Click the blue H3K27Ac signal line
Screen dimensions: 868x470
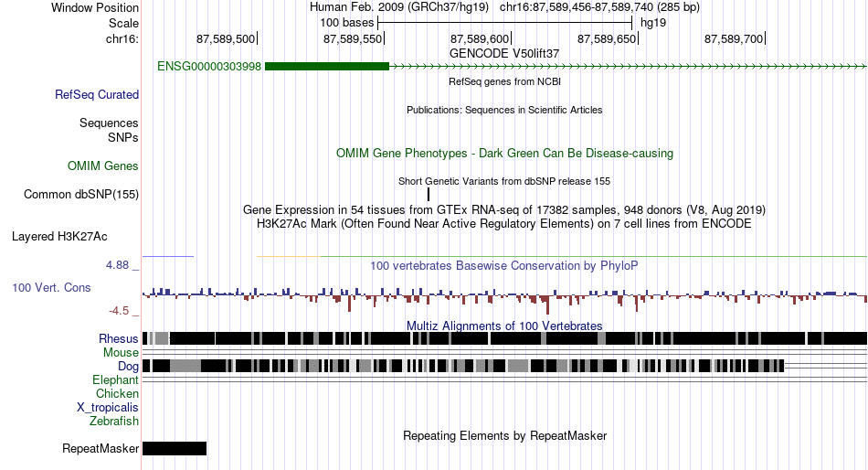coord(168,256)
